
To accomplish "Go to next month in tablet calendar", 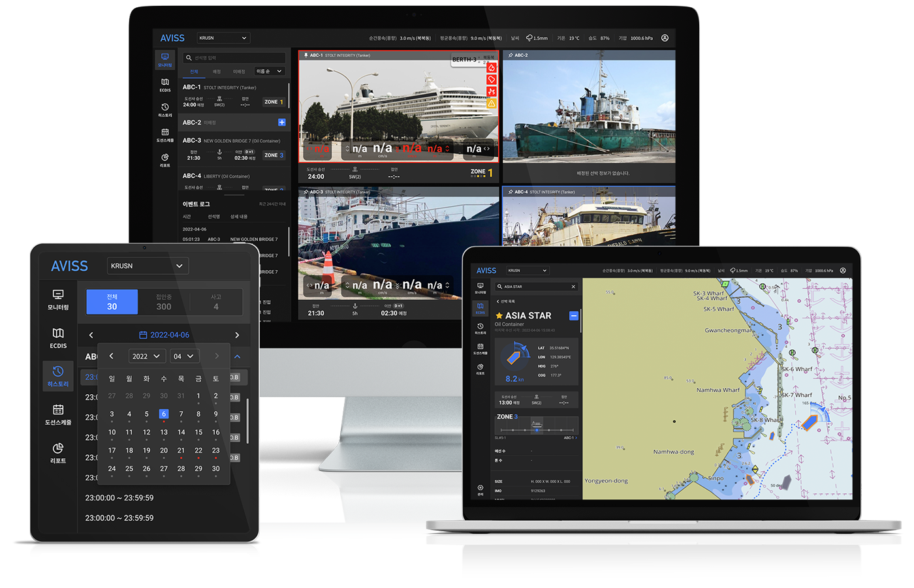I will 216,356.
